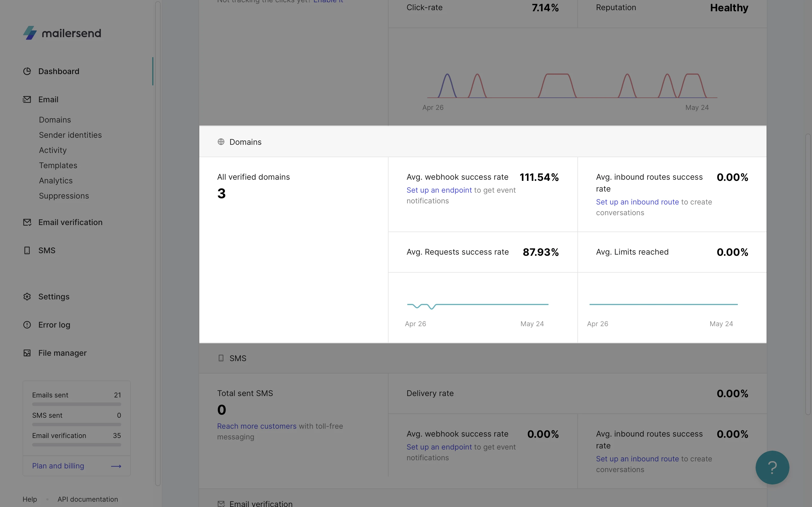Go to Sender identities page
The height and width of the screenshot is (507, 812).
coord(70,135)
